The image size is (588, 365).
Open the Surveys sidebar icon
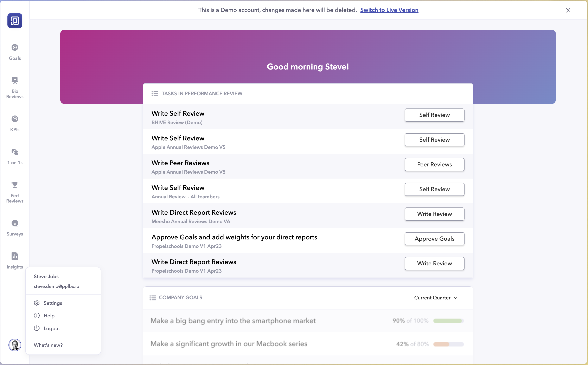[15, 223]
